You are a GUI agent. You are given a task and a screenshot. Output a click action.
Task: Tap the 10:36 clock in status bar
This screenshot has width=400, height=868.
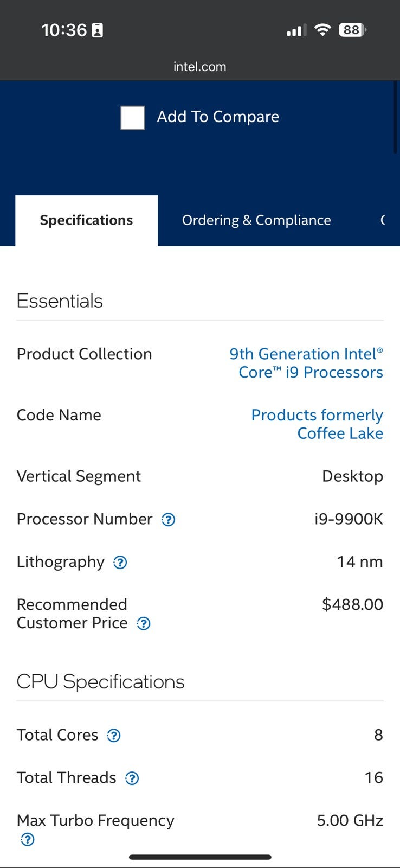pos(64,30)
